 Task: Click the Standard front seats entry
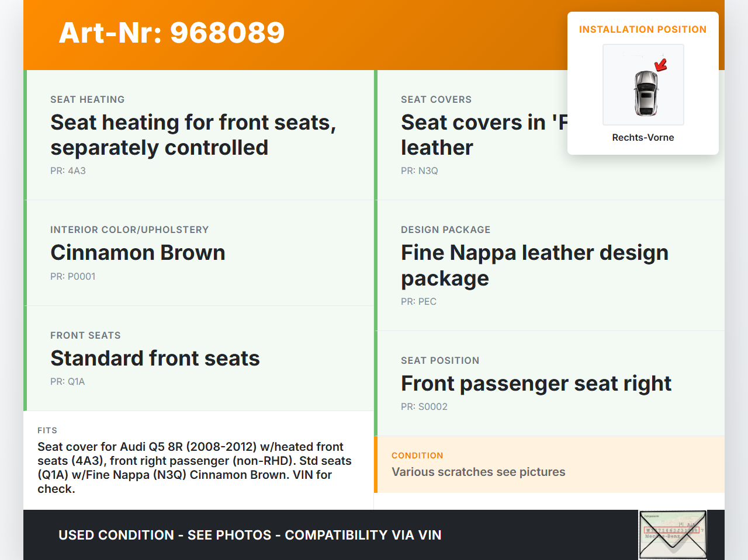click(x=155, y=359)
